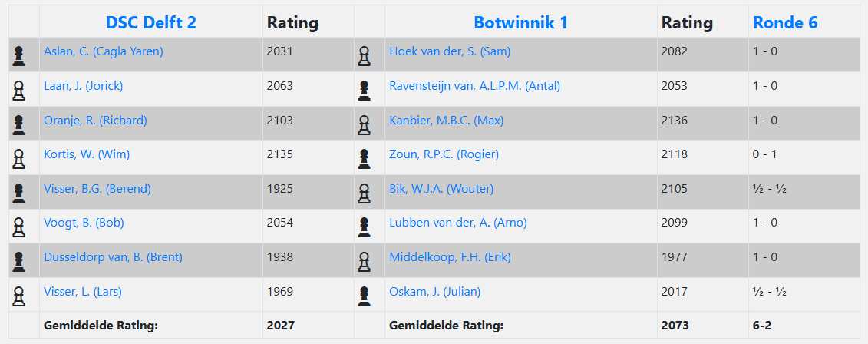Open the Ronde 6 round link
The height and width of the screenshot is (344, 868).
point(785,22)
